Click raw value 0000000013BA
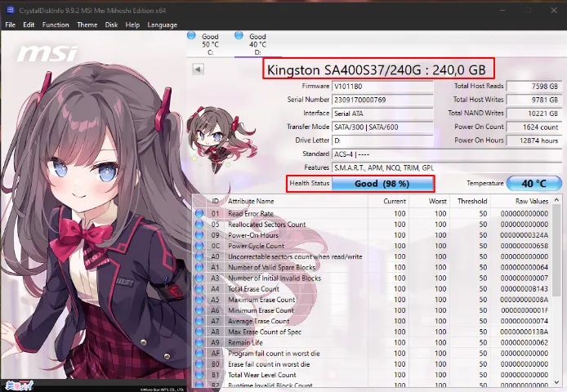The height and width of the screenshot is (392, 567). (525, 332)
